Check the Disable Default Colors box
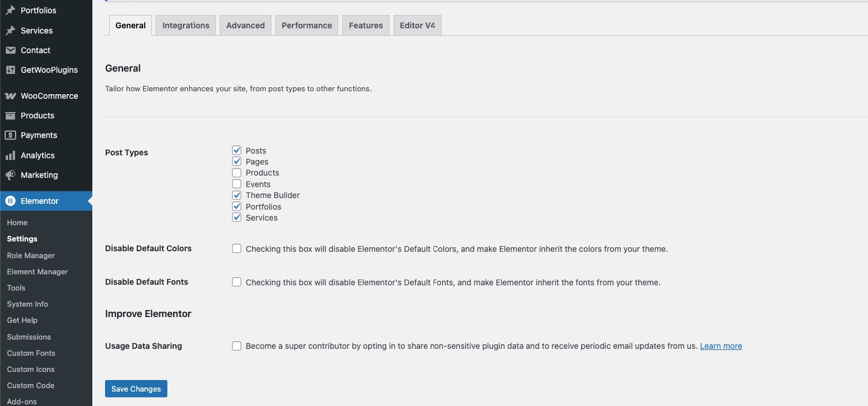 pos(237,248)
